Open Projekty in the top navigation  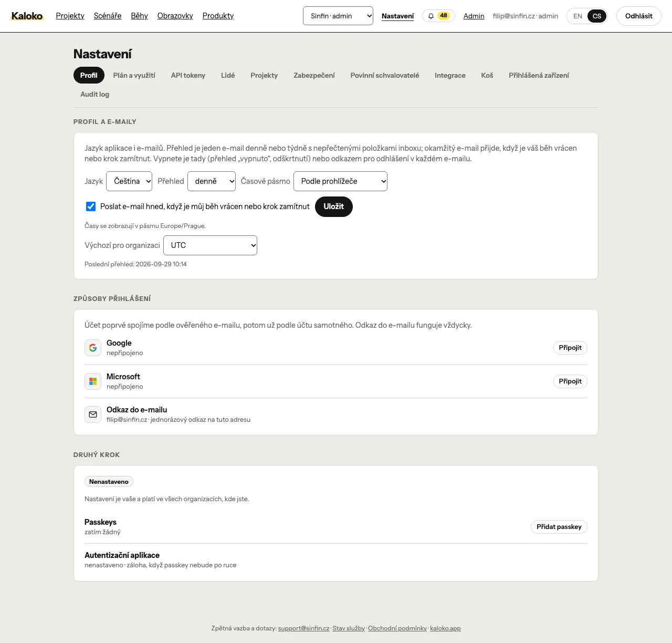coord(70,16)
